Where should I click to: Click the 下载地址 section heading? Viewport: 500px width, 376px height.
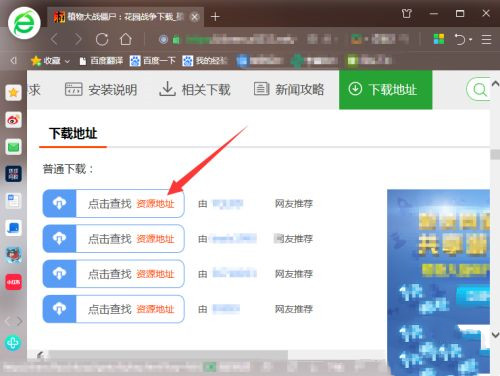click(73, 133)
